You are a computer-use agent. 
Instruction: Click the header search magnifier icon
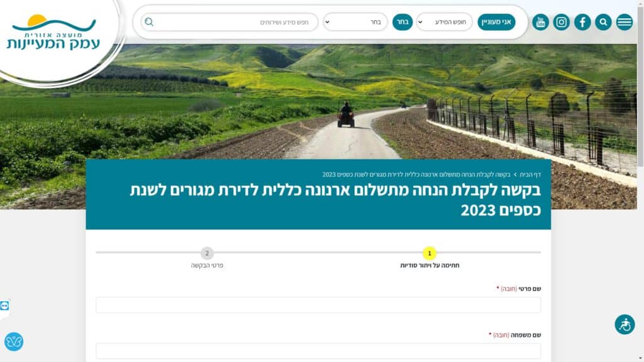coord(603,22)
